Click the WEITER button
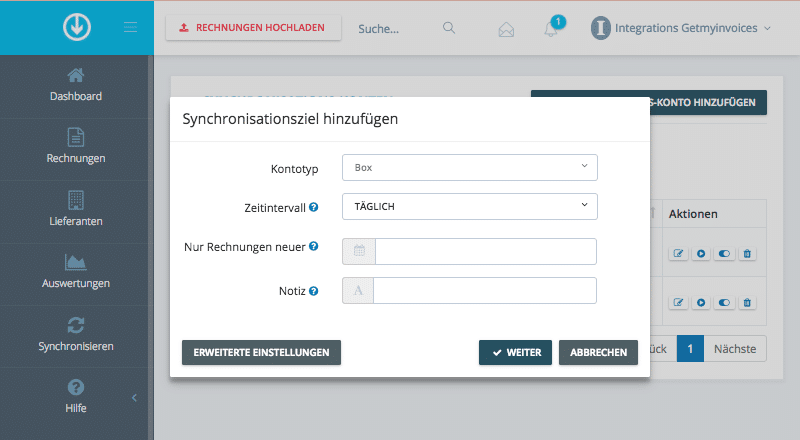800x440 pixels. (x=515, y=352)
